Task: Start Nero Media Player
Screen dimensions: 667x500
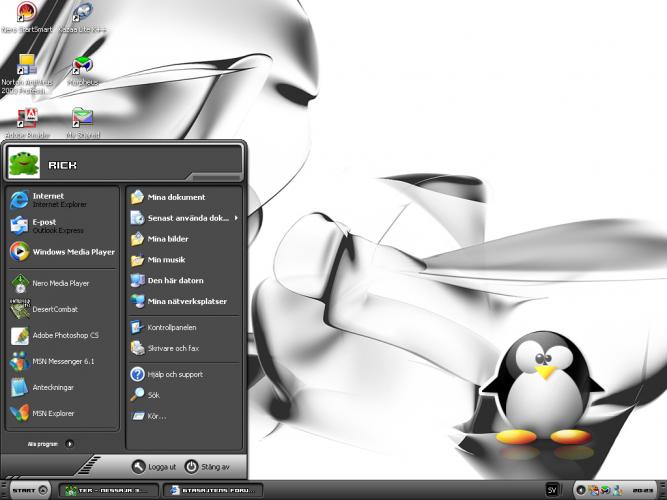Action: [x=60, y=283]
